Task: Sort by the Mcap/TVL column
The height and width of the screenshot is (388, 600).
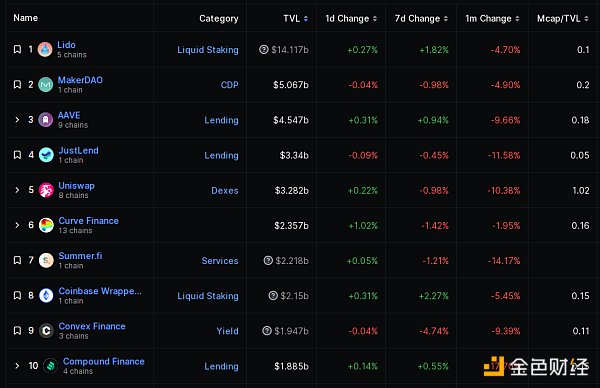Action: [x=562, y=18]
